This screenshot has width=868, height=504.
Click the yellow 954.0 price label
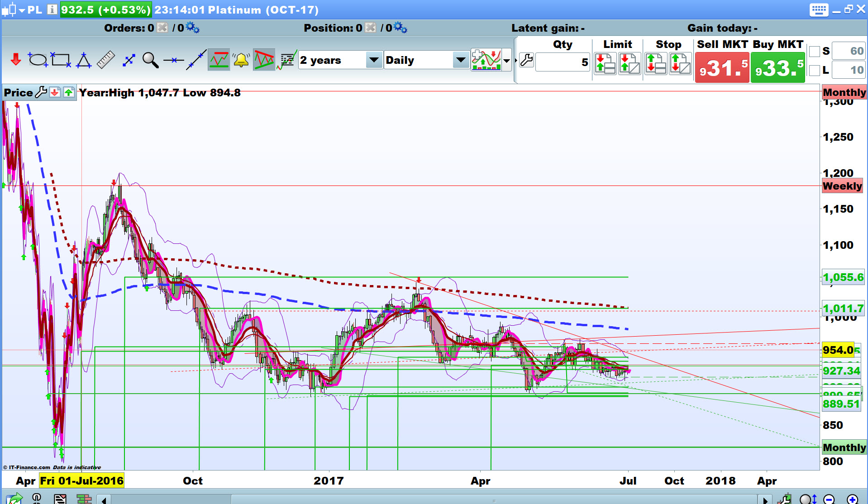click(838, 350)
